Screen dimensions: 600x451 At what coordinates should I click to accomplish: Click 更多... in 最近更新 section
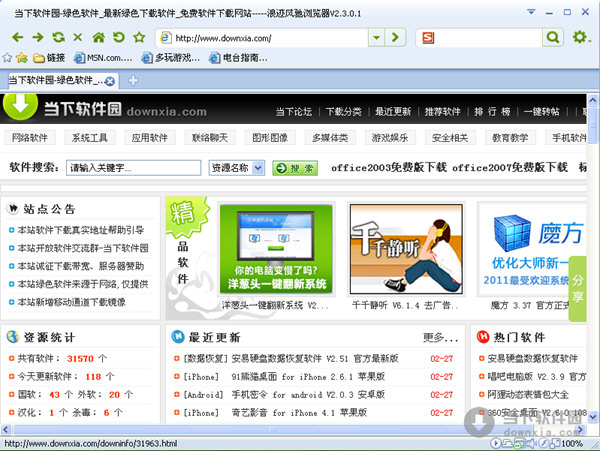(x=440, y=337)
